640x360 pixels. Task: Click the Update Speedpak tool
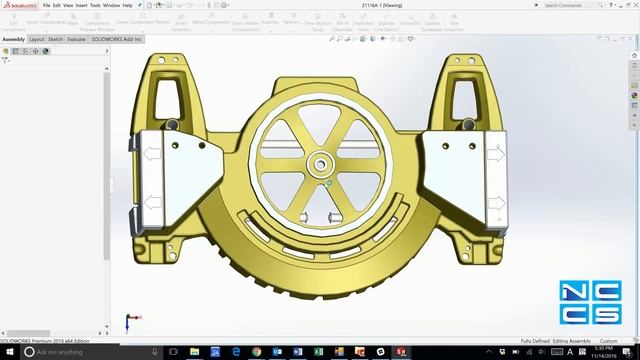click(x=432, y=23)
